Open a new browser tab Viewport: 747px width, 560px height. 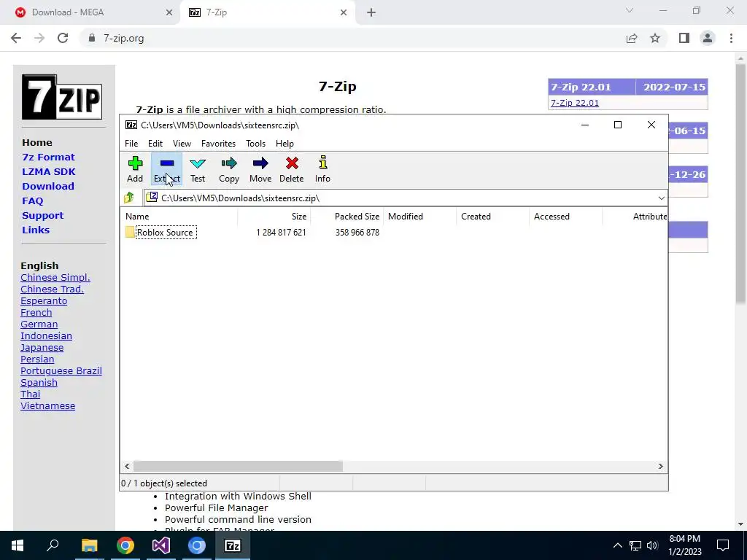click(x=371, y=13)
